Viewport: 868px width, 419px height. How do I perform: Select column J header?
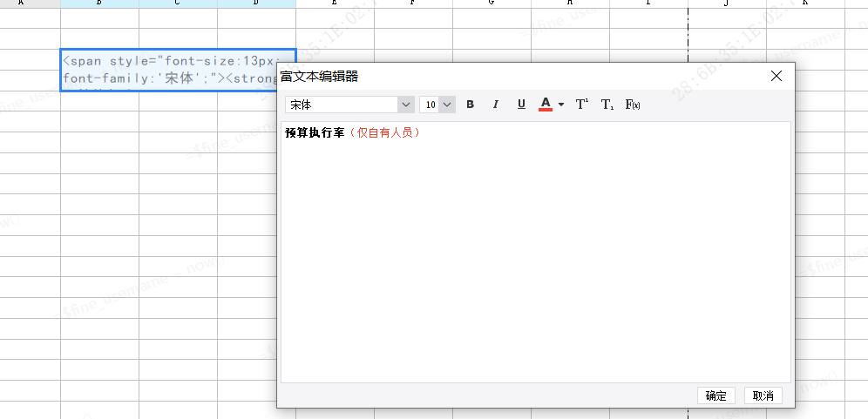(727, 3)
